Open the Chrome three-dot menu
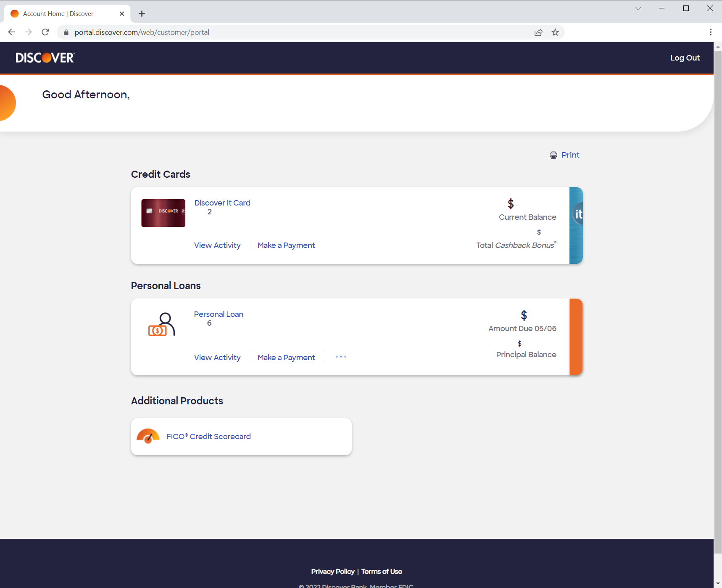Image resolution: width=722 pixels, height=588 pixels. click(710, 32)
